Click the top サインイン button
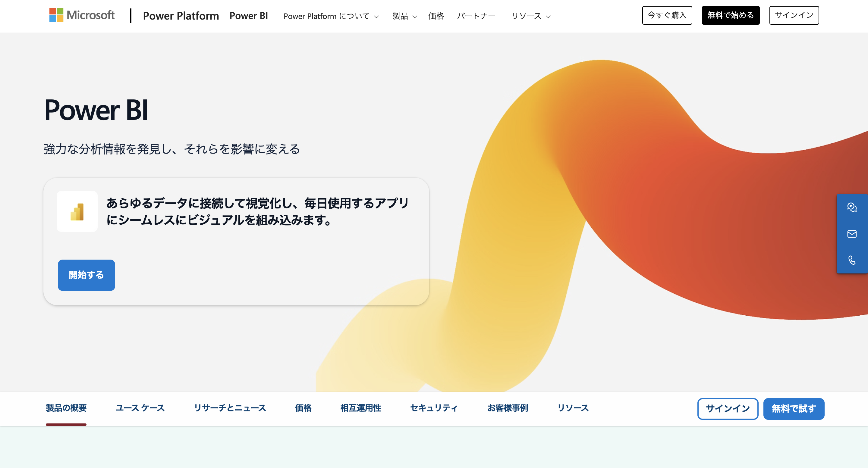 [x=794, y=15]
